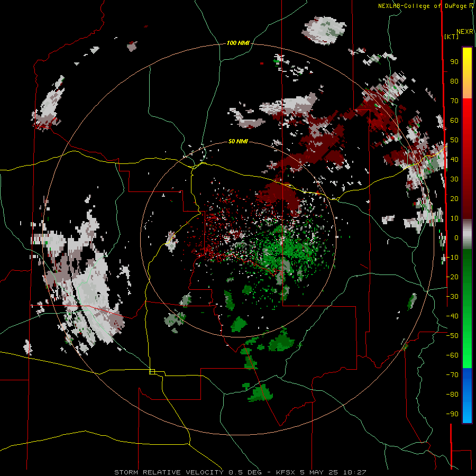The width and height of the screenshot is (476, 476).
Task: Click the "NEXR" label above the color bar
Action: coord(465,31)
